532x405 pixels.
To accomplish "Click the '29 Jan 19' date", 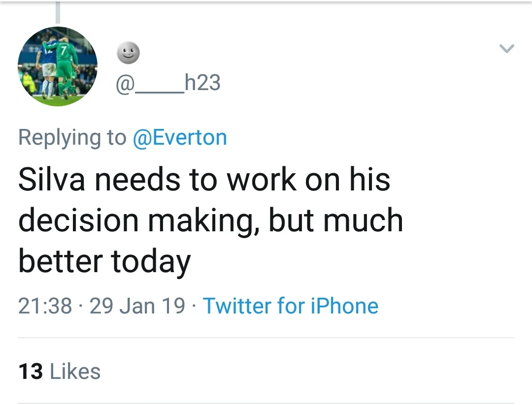I will (x=137, y=306).
